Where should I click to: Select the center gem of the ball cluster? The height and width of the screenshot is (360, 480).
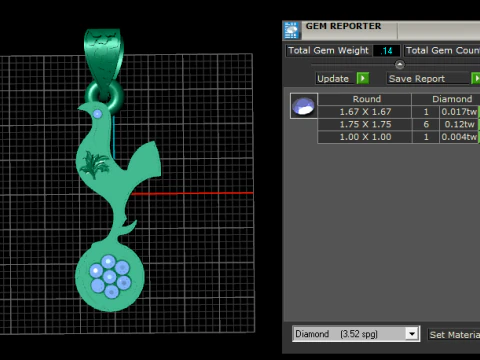(x=109, y=276)
